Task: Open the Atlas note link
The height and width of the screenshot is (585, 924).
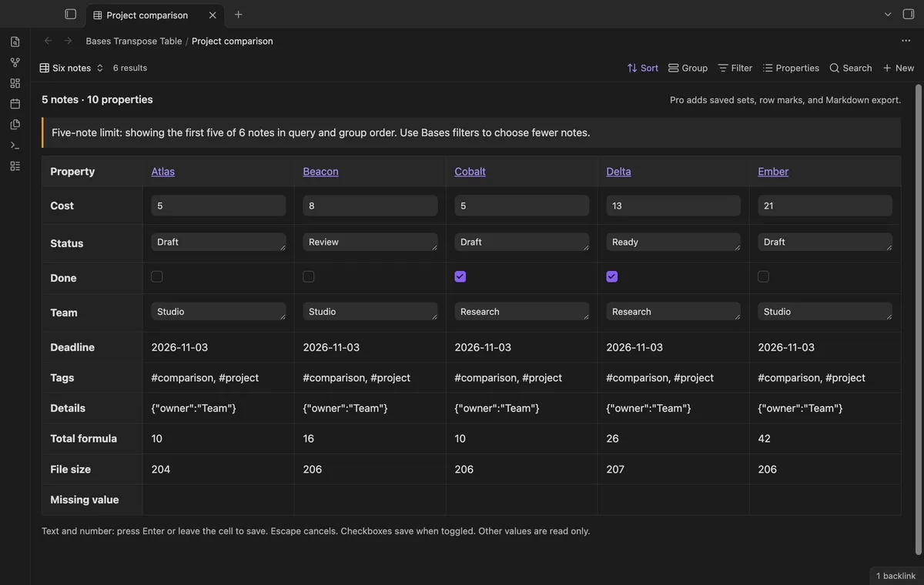Action: (x=163, y=172)
